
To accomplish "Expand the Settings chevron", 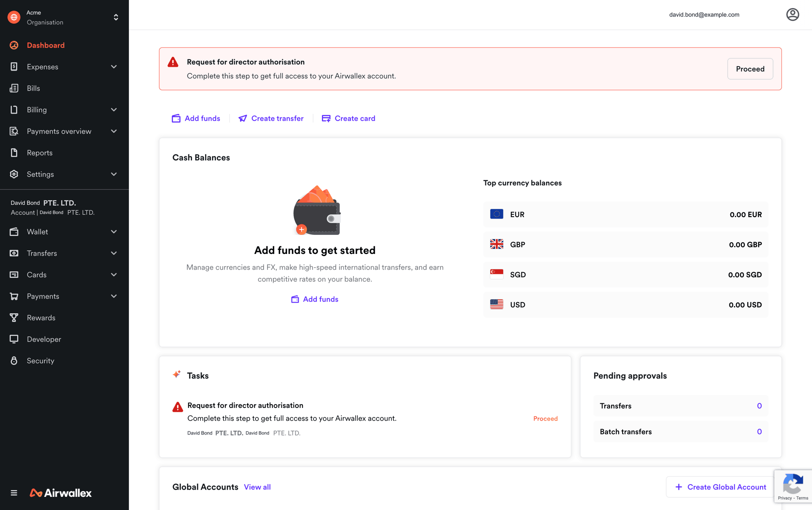I will tap(114, 174).
